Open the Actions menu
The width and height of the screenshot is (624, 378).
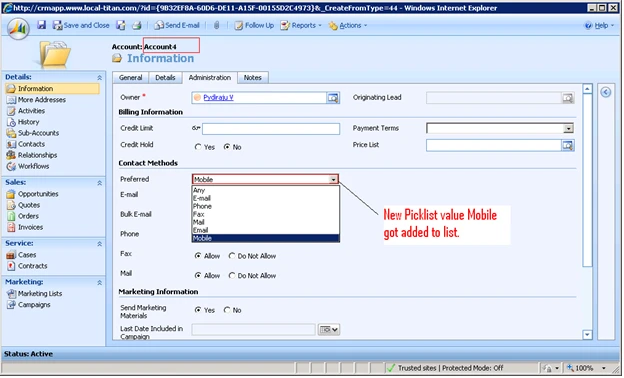coord(347,25)
